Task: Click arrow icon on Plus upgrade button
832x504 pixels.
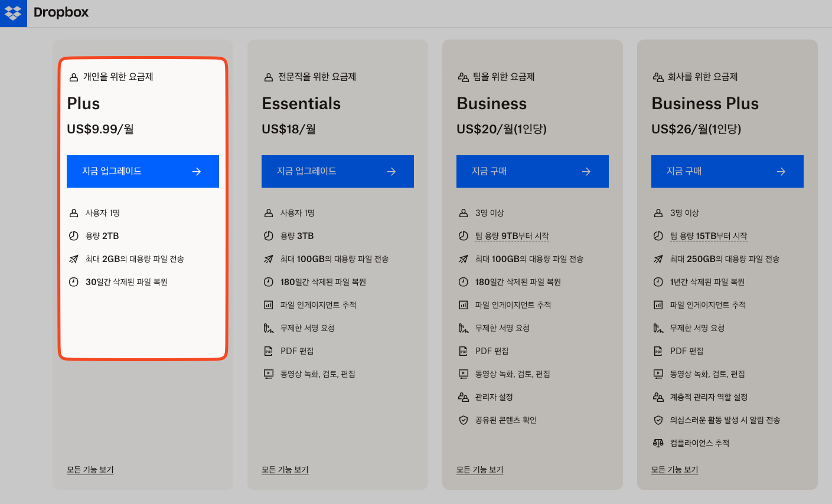Action: tap(197, 172)
